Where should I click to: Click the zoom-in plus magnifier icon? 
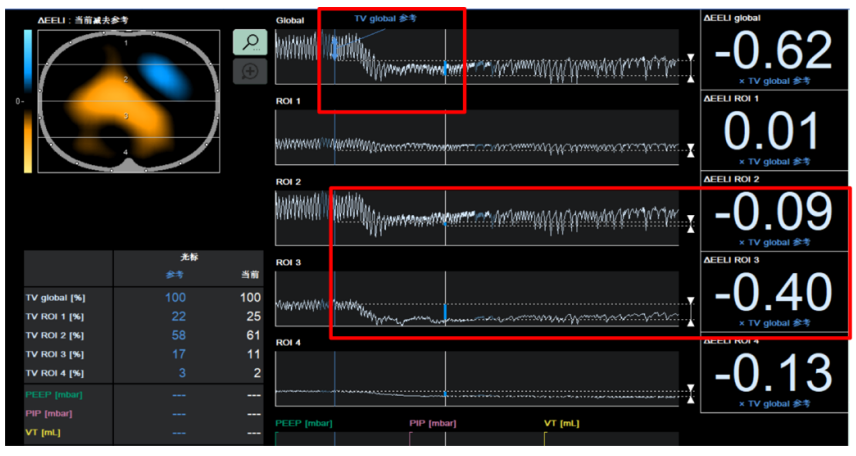[250, 72]
